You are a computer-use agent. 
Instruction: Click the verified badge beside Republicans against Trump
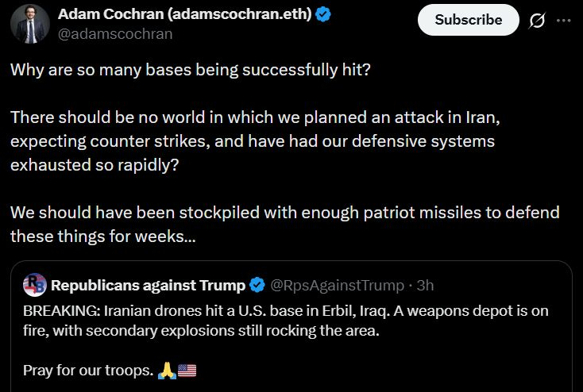(x=257, y=285)
